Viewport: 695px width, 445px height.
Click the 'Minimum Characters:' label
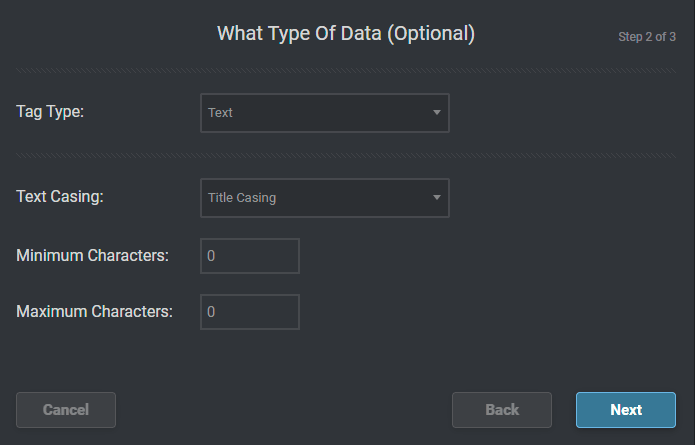point(92,255)
